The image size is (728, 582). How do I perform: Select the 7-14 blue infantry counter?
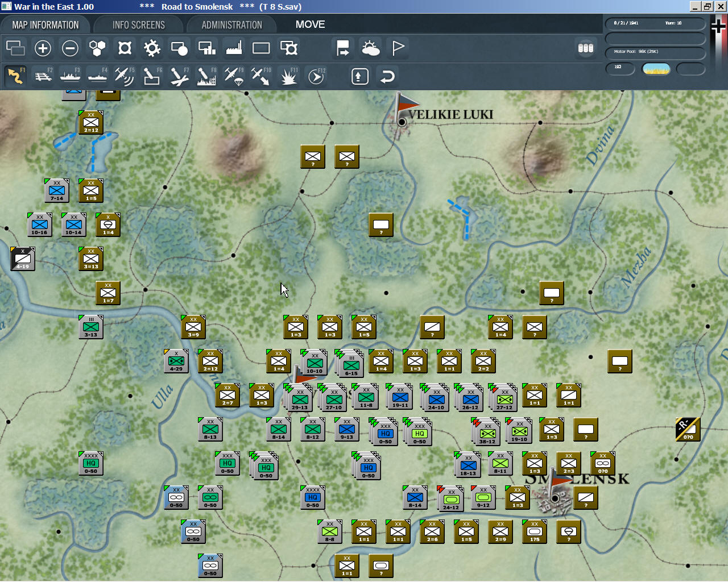click(x=57, y=190)
